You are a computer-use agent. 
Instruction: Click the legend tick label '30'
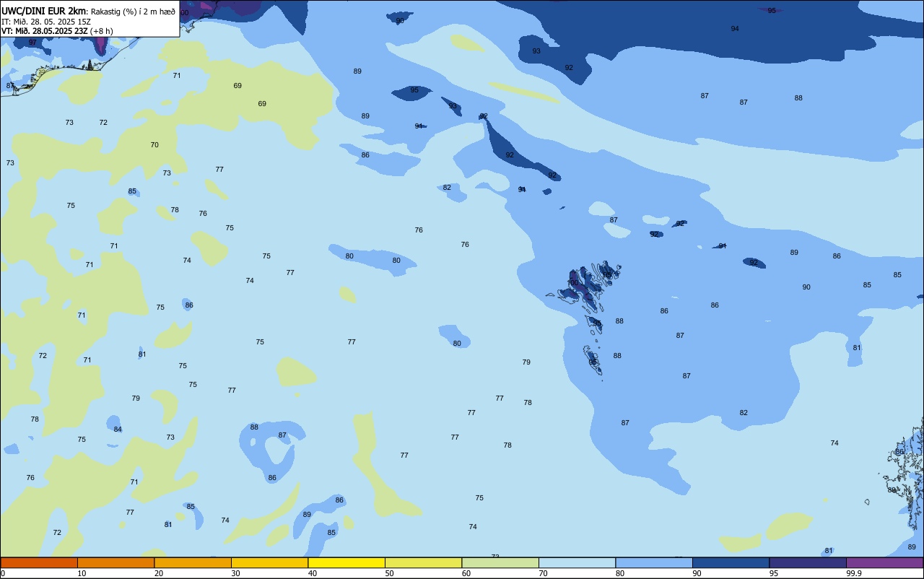[x=235, y=573]
